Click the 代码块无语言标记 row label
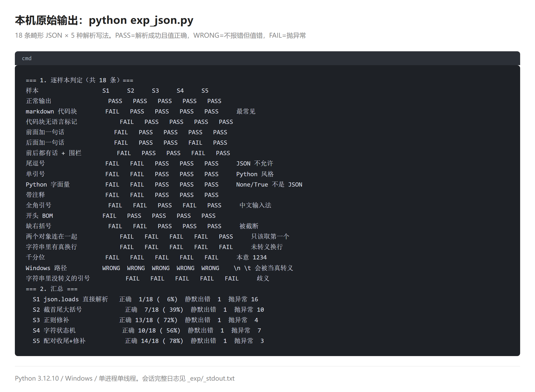The image size is (535, 392). point(52,122)
